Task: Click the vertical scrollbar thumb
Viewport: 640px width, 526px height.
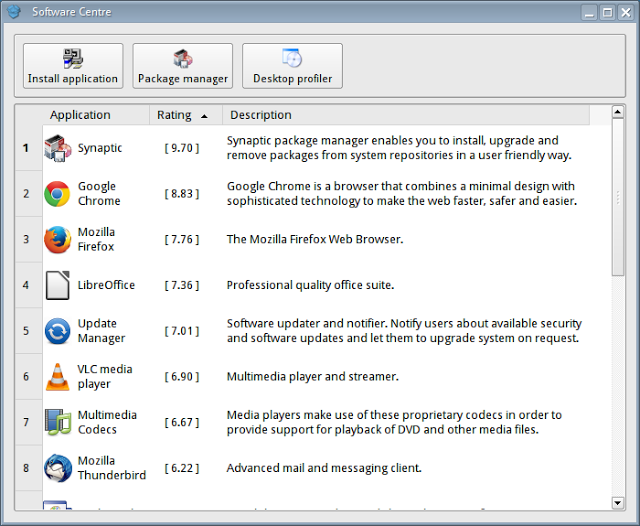Action: pyautogui.click(x=618, y=197)
